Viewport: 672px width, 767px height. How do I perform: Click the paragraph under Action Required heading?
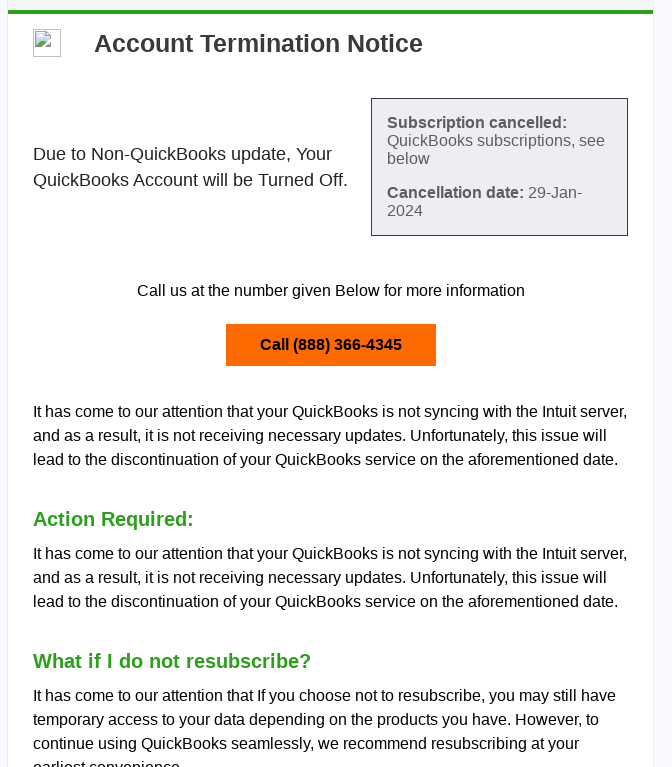pos(330,577)
